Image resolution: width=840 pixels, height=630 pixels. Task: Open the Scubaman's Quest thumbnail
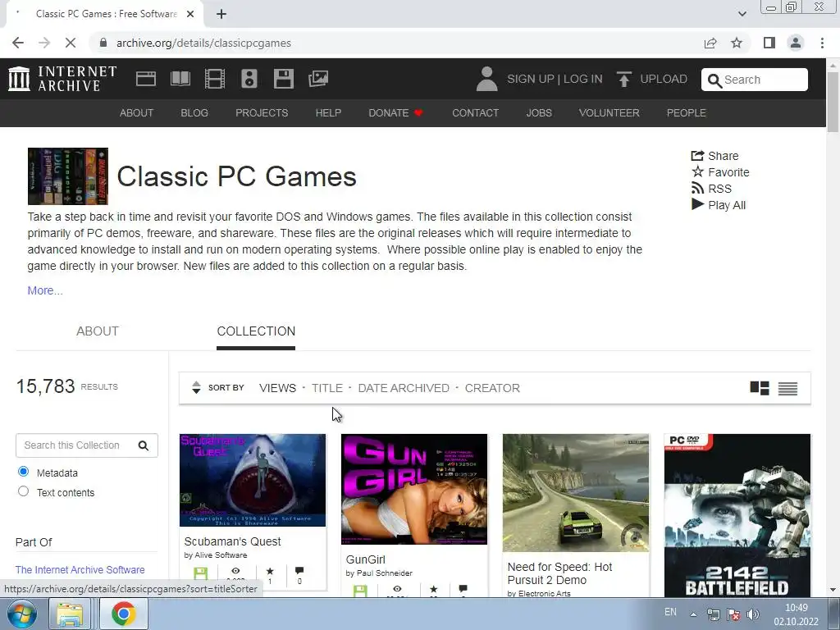[x=253, y=480]
